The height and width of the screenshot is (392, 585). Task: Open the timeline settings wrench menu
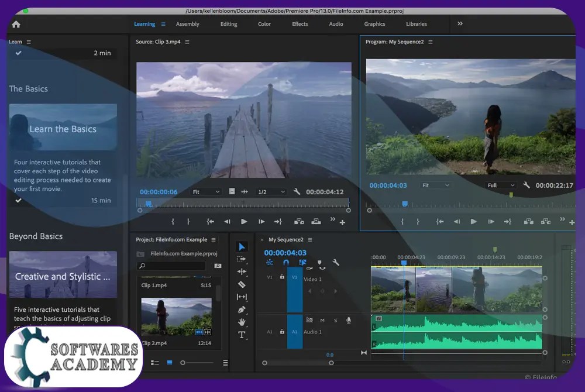pyautogui.click(x=336, y=262)
